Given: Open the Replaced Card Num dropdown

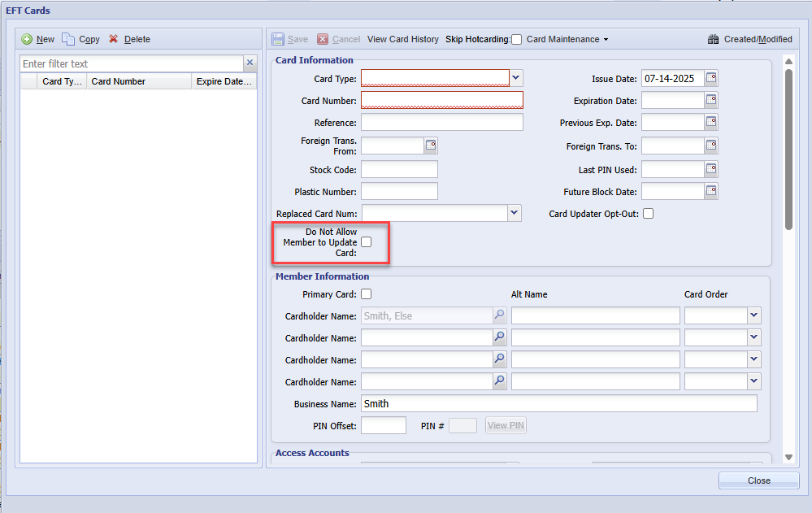Looking at the screenshot, I should [514, 213].
